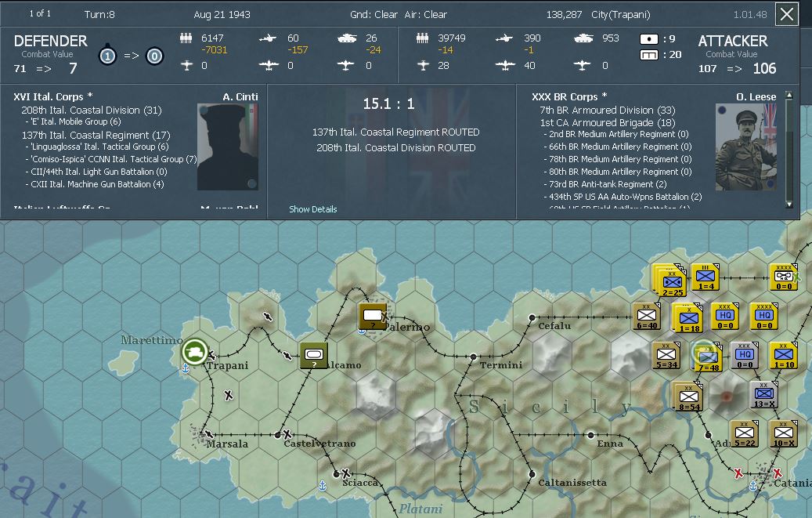
Task: Click the Termini town marker on map
Action: (473, 357)
